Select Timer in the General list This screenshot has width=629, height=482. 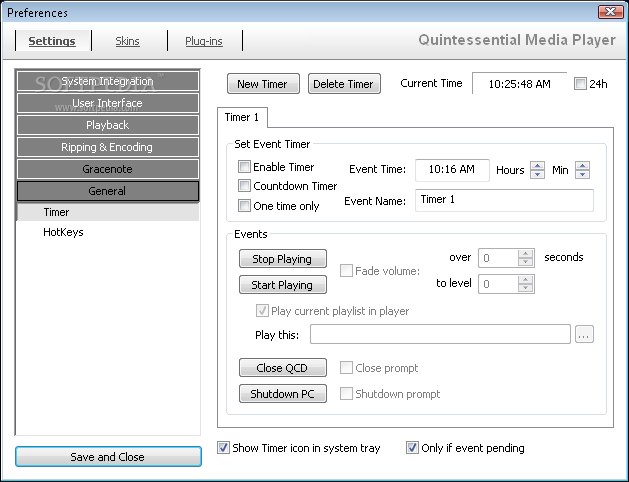click(x=108, y=212)
